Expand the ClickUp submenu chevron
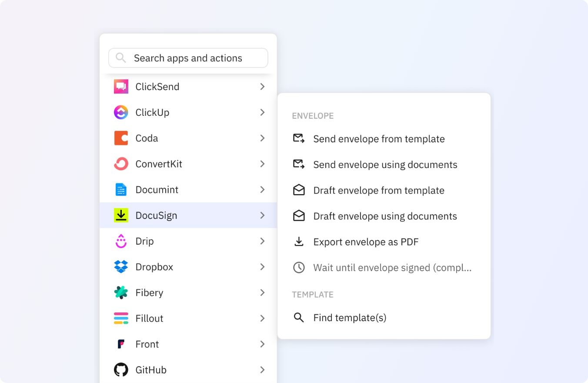This screenshot has width=588, height=383. pyautogui.click(x=262, y=112)
